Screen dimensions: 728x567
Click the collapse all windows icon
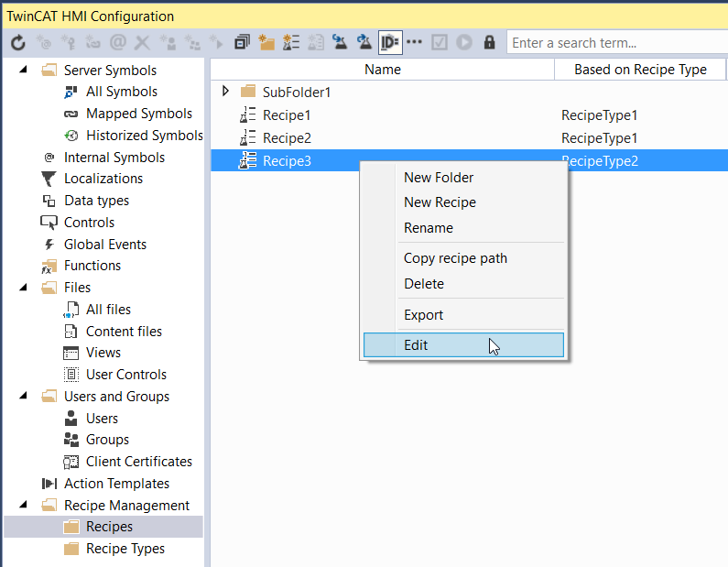pyautogui.click(x=242, y=43)
